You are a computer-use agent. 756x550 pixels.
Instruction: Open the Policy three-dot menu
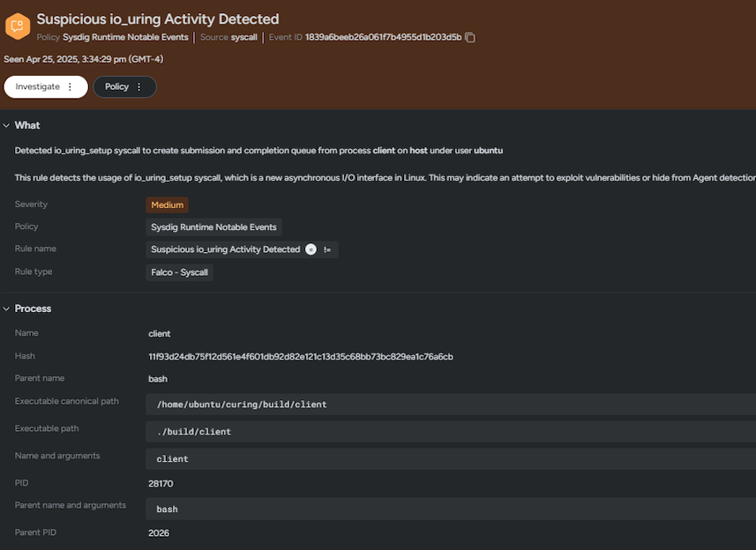139,87
